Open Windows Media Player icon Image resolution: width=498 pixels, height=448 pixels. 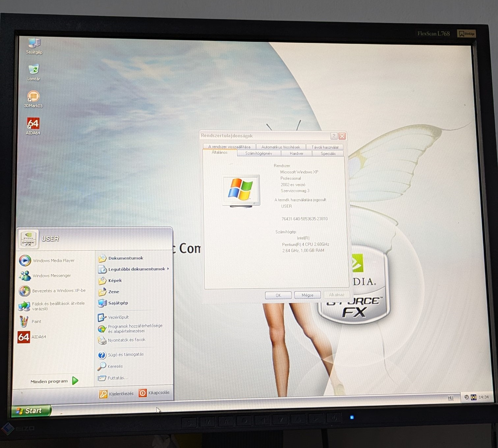click(25, 260)
